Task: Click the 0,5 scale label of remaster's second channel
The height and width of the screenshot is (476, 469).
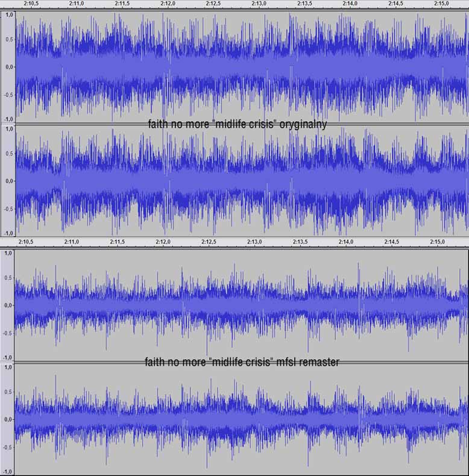Action: click(x=8, y=392)
